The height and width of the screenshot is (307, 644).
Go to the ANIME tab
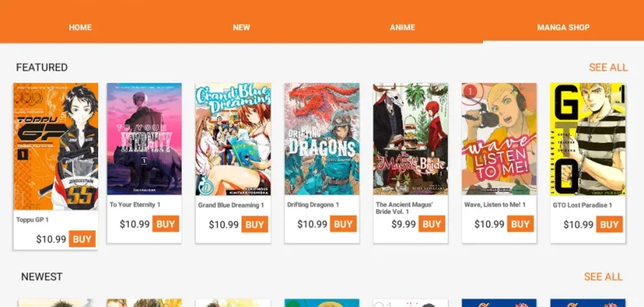[402, 28]
